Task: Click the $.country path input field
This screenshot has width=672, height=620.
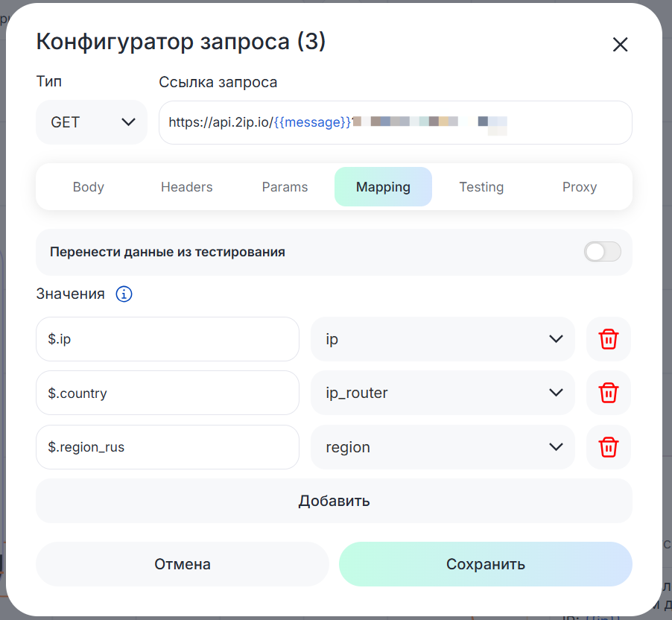Action: [168, 393]
